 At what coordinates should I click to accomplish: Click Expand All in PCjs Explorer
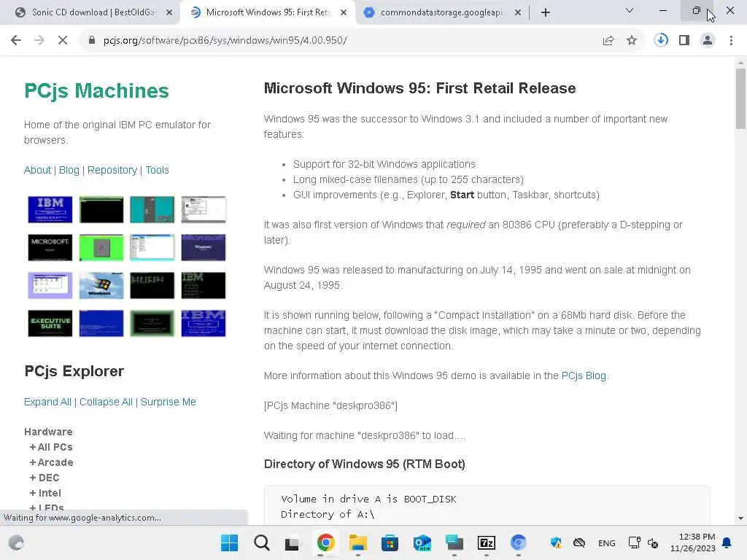[47, 402]
